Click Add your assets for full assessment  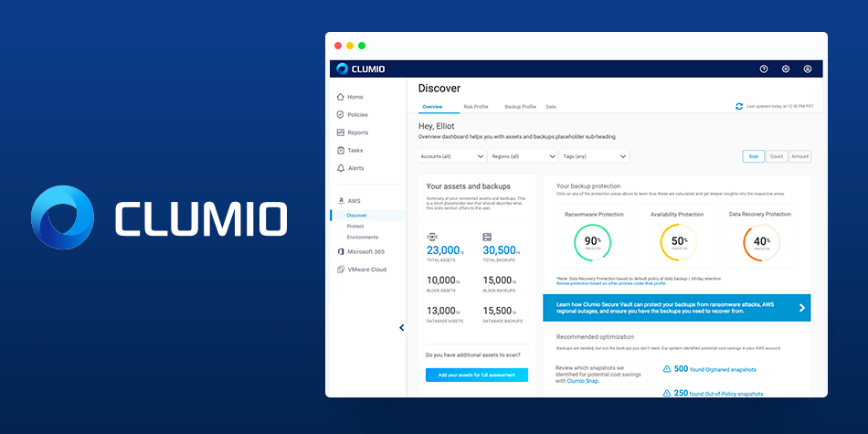tap(477, 375)
